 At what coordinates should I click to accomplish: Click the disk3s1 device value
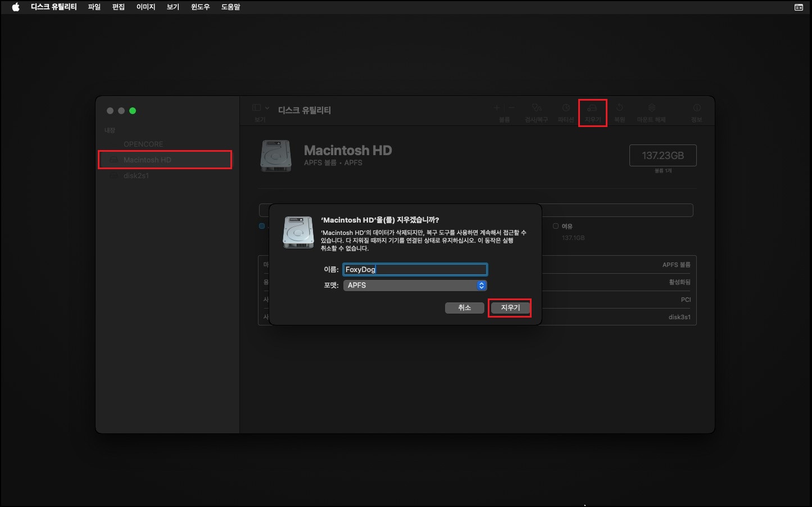(x=679, y=317)
